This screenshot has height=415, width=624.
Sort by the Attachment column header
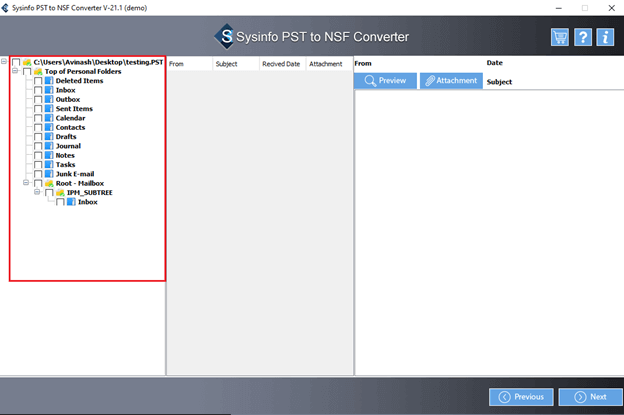click(329, 64)
